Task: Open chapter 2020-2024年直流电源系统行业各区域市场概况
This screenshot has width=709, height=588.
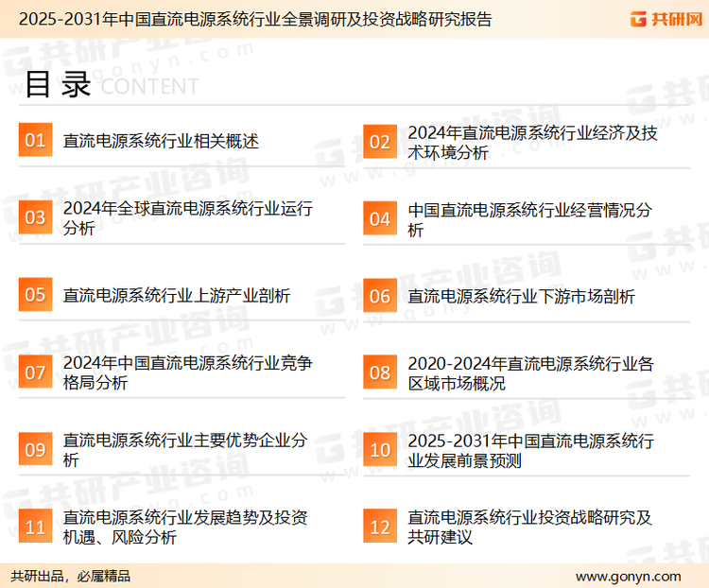Action: pos(530,373)
